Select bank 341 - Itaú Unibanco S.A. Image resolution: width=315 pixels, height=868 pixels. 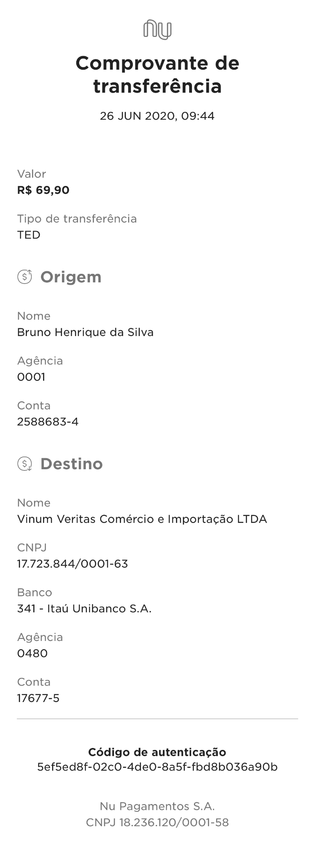84,609
